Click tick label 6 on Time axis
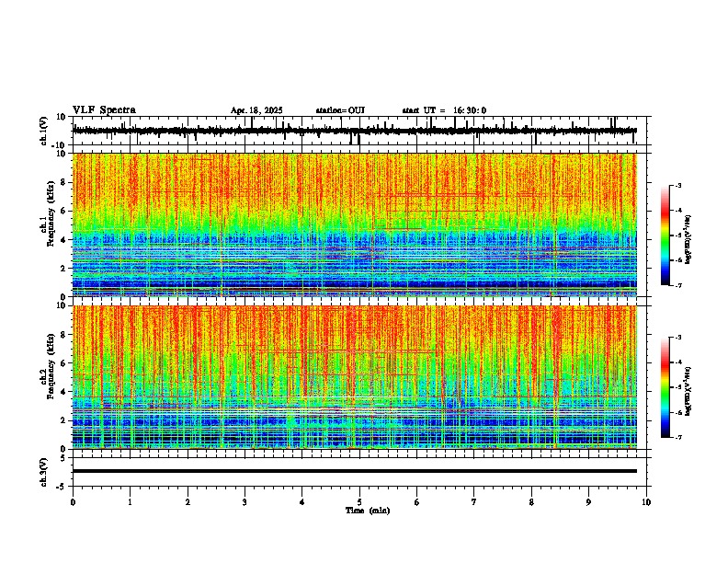The height and width of the screenshot is (563, 728). click(x=417, y=502)
